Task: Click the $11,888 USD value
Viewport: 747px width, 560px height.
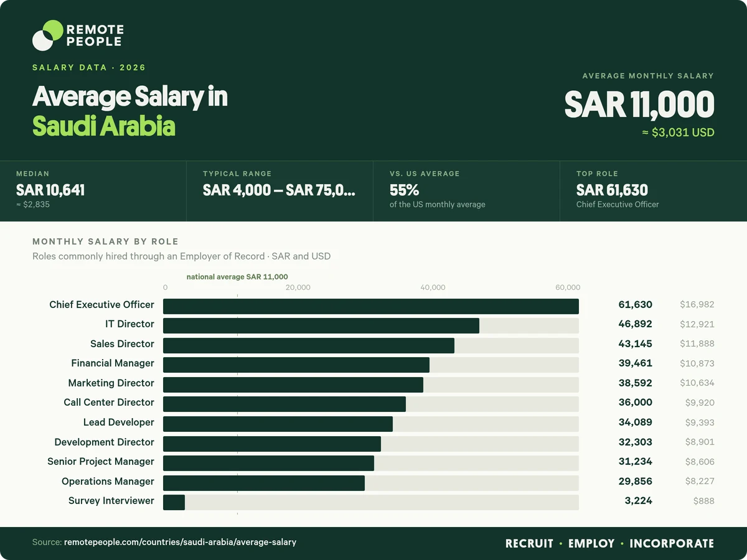Action: 697,343
